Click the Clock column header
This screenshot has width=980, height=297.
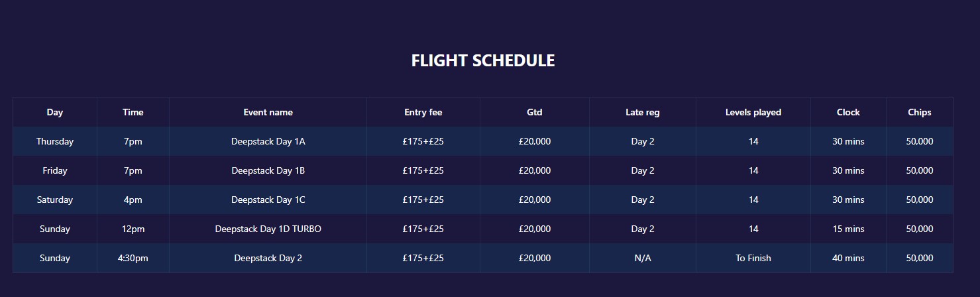tap(848, 112)
